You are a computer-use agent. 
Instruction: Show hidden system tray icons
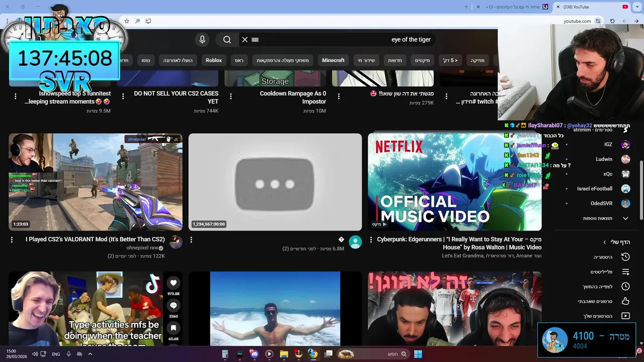pyautogui.click(x=90, y=354)
